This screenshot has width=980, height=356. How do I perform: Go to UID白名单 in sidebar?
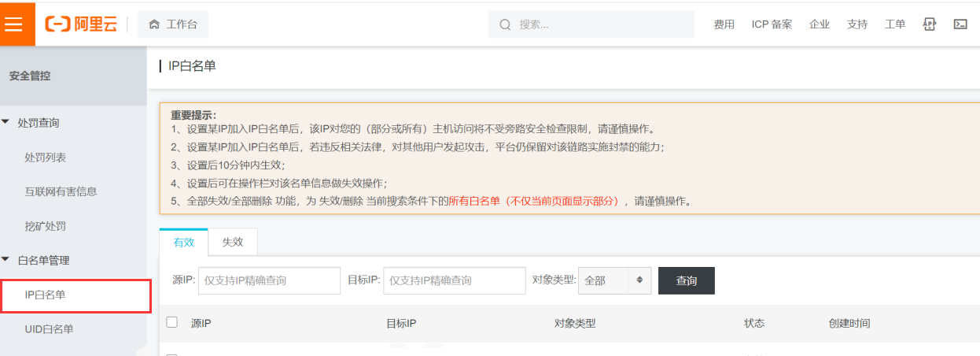49,329
